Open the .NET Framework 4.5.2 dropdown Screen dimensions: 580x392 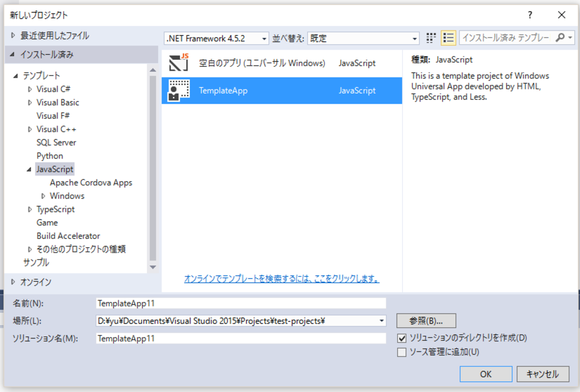click(216, 38)
